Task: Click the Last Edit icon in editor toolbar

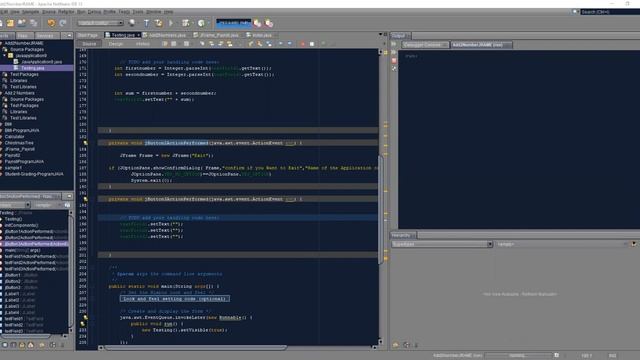Action: 164,44
